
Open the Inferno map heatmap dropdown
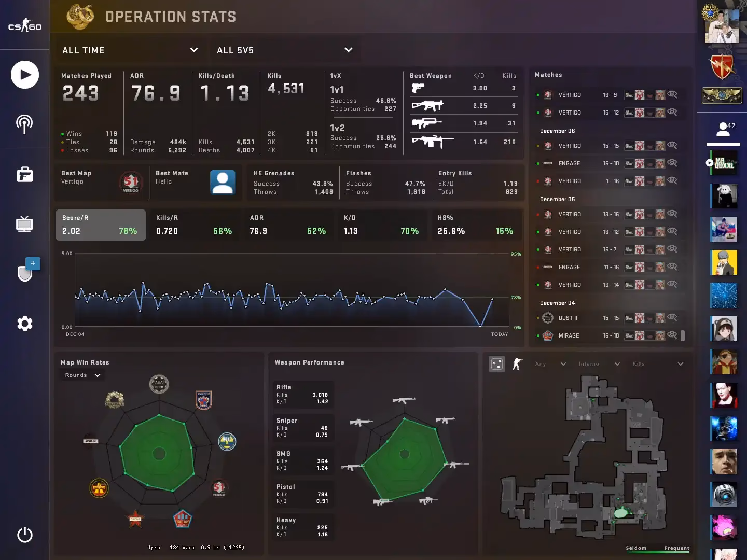(x=599, y=364)
